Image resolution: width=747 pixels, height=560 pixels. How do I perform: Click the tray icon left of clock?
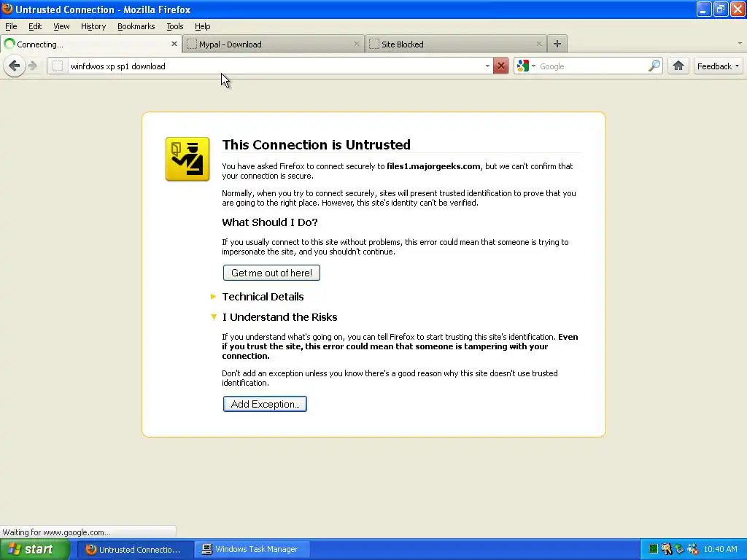[693, 549]
